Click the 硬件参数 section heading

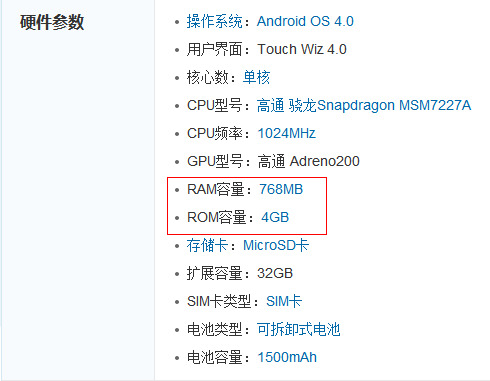(52, 22)
